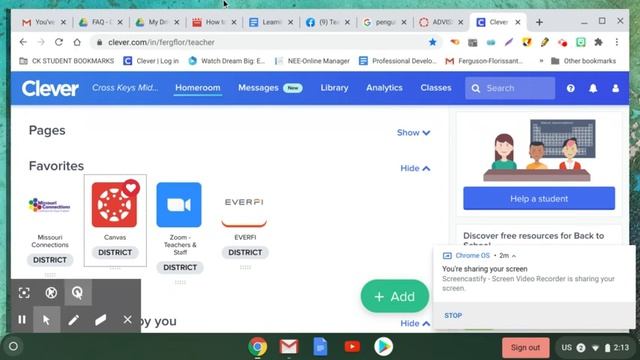This screenshot has height=360, width=640.
Task: Open Other bookmarks folder
Action: (583, 61)
